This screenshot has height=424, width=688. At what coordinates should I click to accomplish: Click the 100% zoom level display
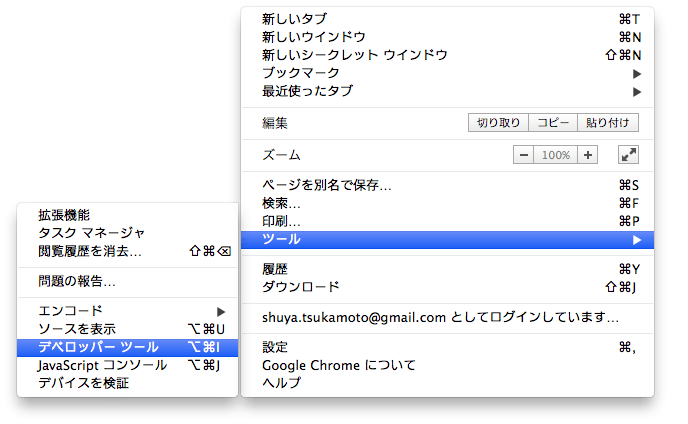pyautogui.click(x=556, y=155)
